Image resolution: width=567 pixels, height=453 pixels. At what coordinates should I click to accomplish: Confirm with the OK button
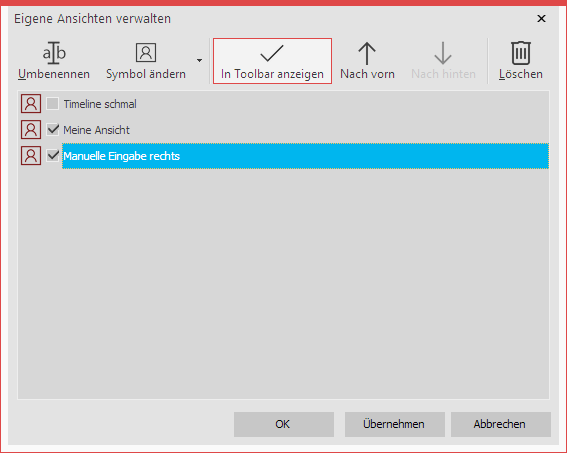[284, 424]
